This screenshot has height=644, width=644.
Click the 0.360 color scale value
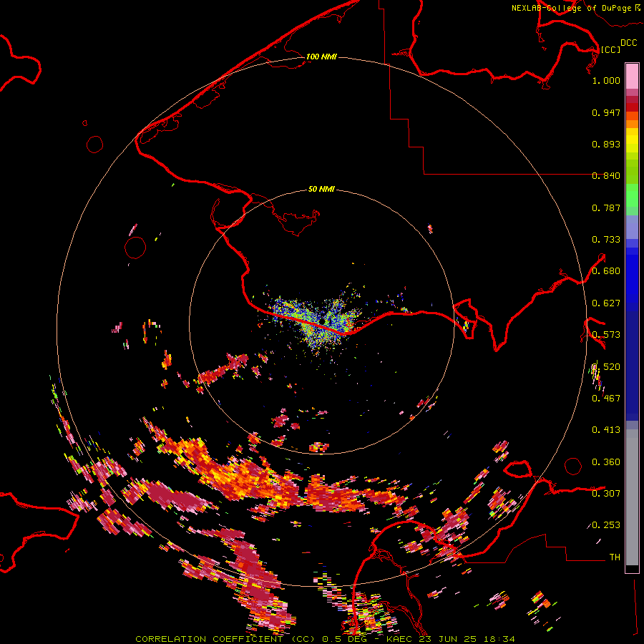coord(606,462)
